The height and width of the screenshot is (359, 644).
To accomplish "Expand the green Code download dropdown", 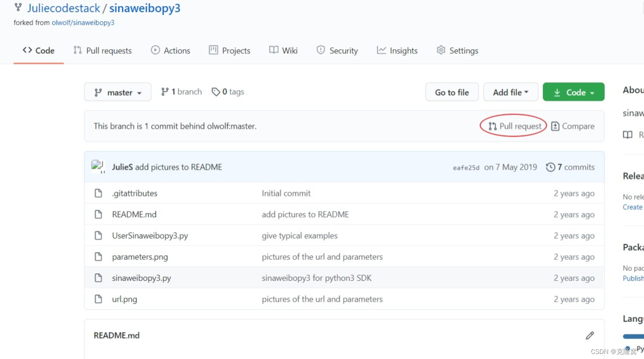I will 574,92.
